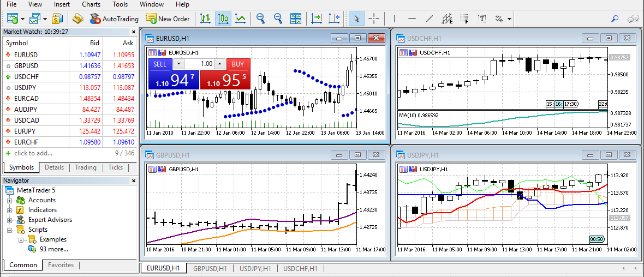The image size is (644, 277).
Task: Open the Help menu
Action: (x=182, y=4)
